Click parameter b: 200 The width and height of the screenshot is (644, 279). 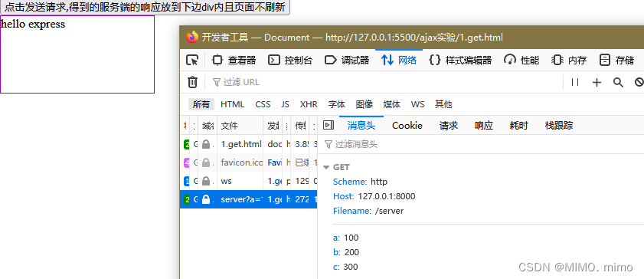tap(346, 252)
